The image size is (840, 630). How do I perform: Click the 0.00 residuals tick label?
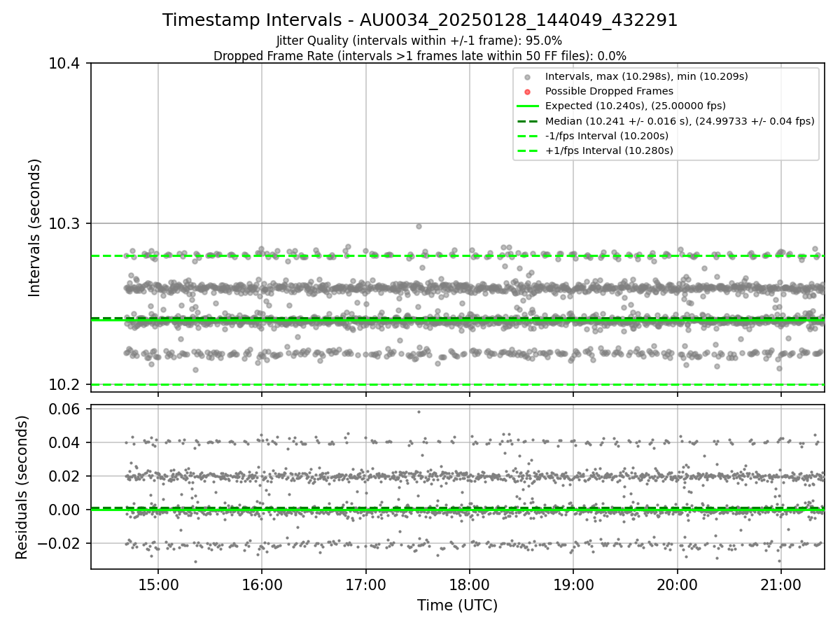point(66,510)
